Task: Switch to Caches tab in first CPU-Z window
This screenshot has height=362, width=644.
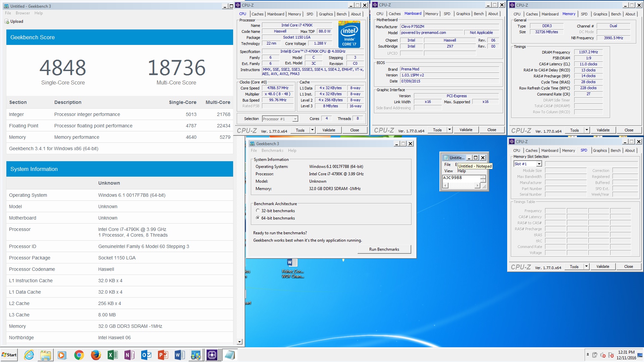Action: click(x=257, y=14)
